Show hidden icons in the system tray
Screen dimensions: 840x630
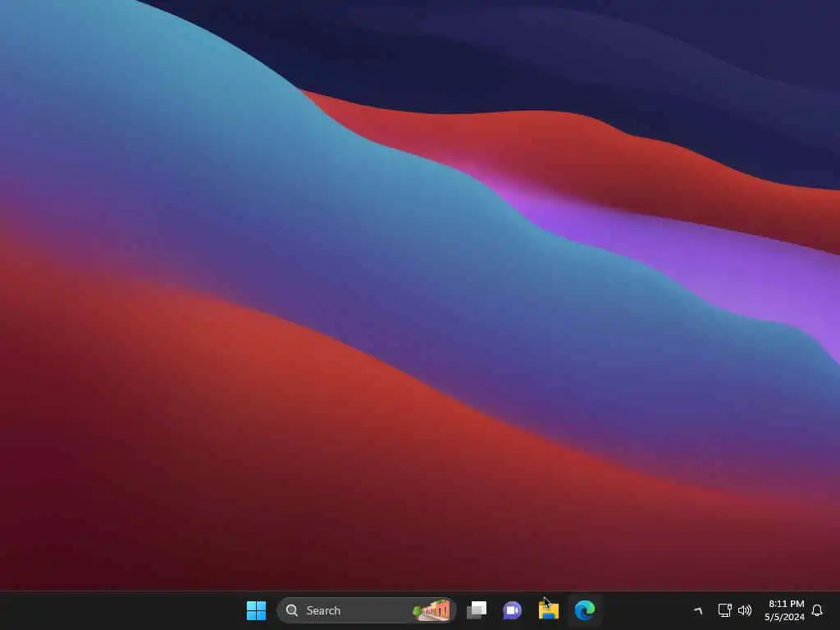(x=697, y=610)
